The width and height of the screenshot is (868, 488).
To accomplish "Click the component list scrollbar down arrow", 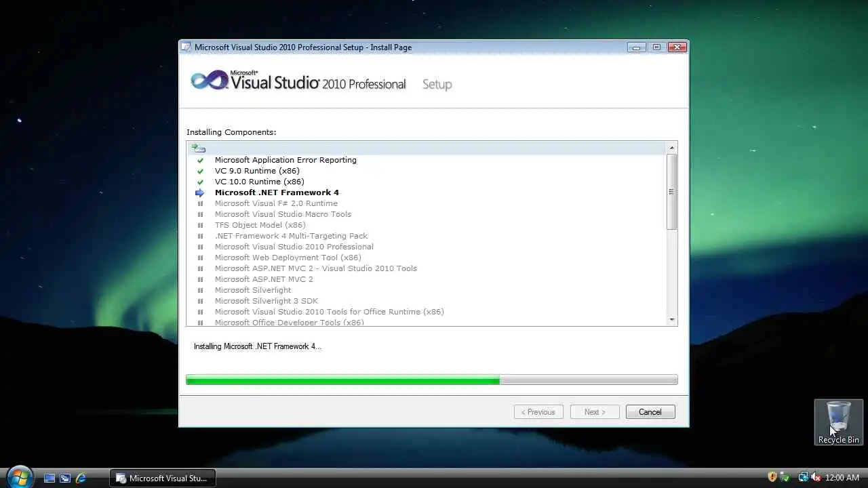I will [672, 320].
